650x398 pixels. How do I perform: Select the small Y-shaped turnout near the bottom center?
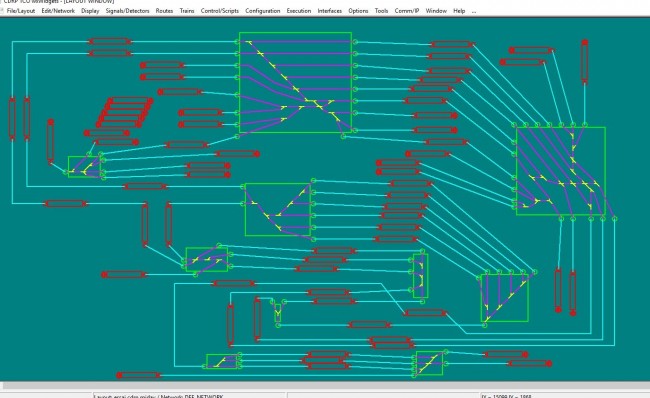[x=277, y=311]
